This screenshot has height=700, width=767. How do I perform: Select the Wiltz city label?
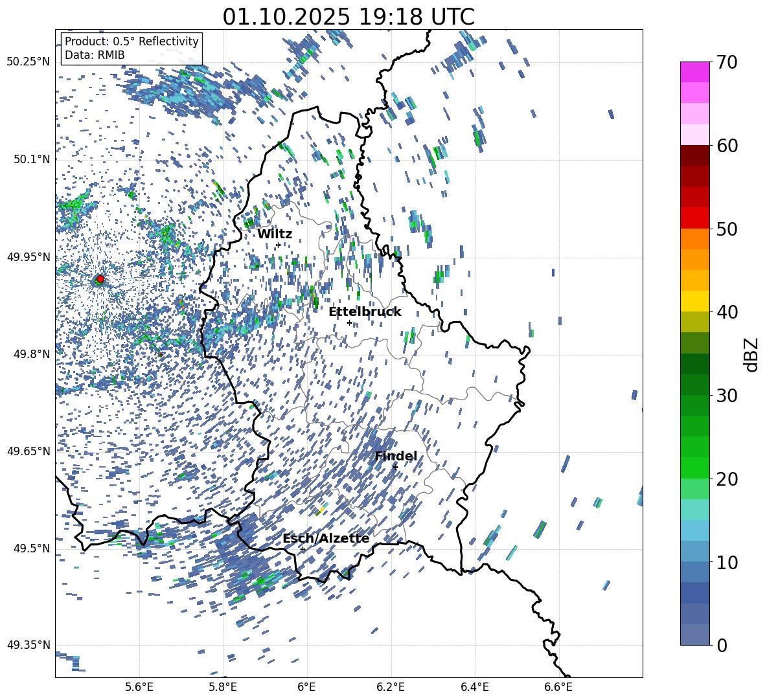[275, 234]
